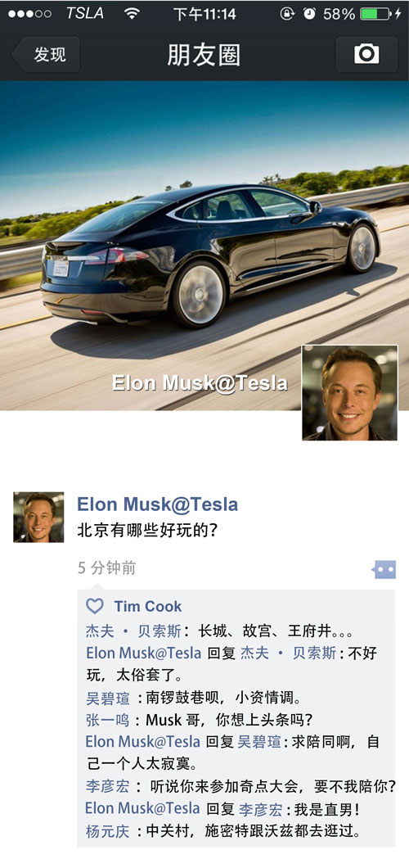Open the comment bubble icon on post
Viewport: 409px width, 868px height.
click(x=384, y=569)
